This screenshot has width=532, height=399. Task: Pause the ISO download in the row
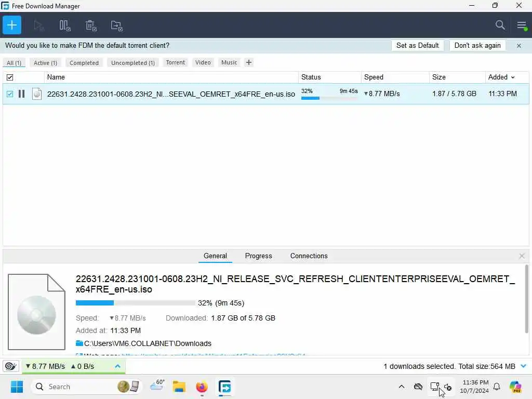click(x=21, y=94)
